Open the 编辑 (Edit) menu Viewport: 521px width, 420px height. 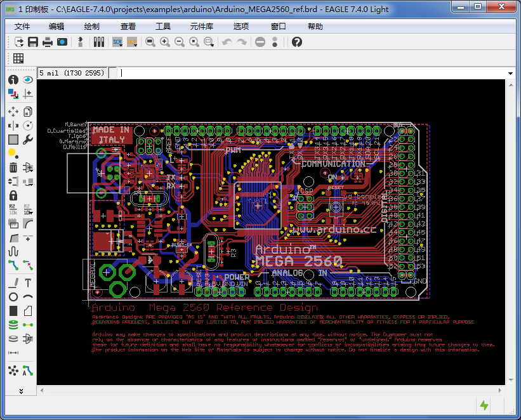coord(56,26)
